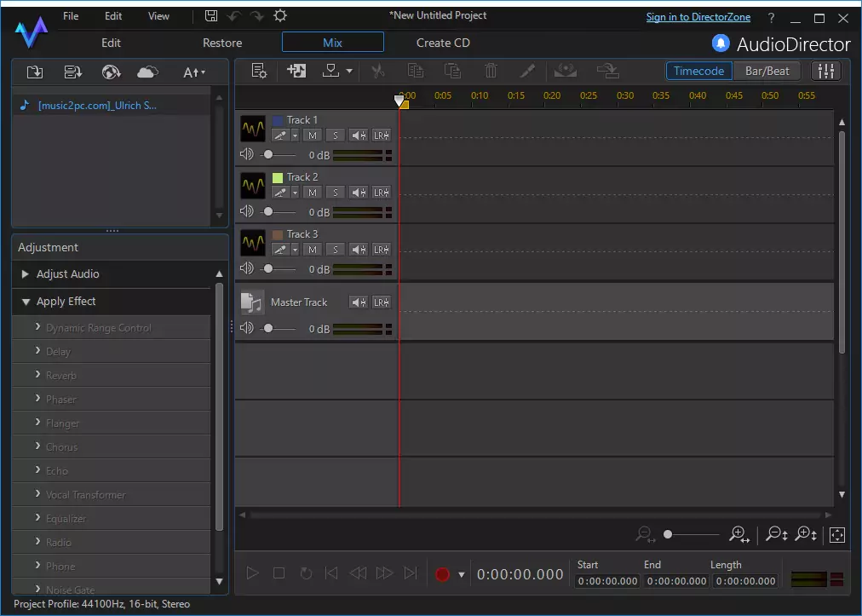Open the mix settings list icon
Screen dimensions: 862x616
click(259, 71)
